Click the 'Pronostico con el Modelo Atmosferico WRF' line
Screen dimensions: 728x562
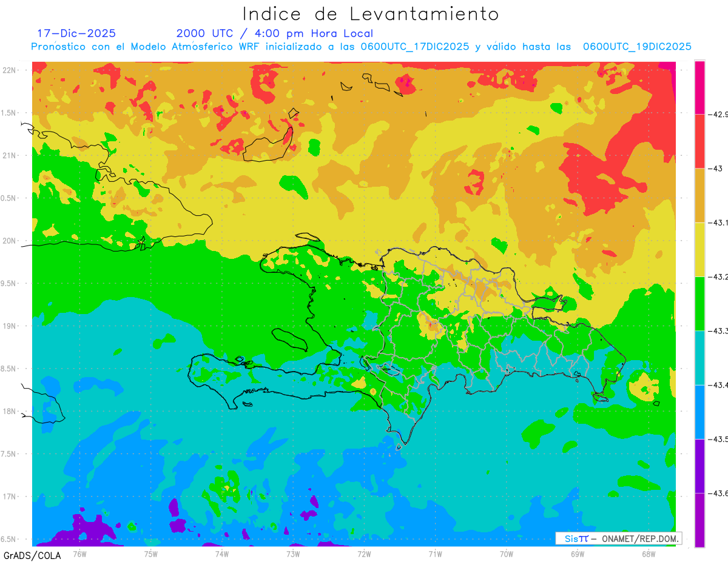(361, 47)
